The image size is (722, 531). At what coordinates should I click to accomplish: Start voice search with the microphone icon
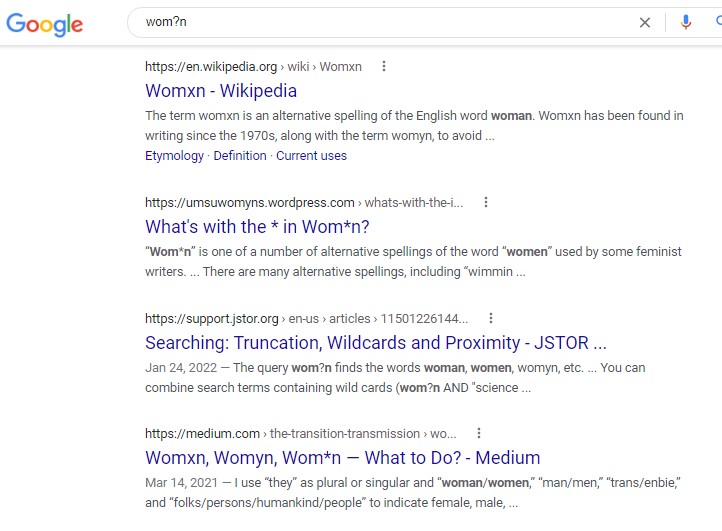pos(686,22)
